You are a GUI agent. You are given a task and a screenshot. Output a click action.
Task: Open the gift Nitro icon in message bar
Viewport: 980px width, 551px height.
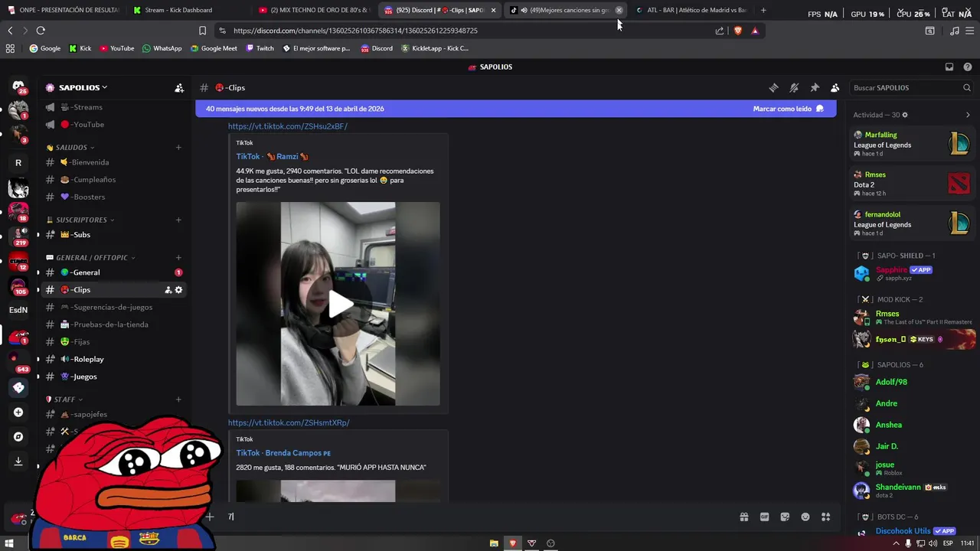(743, 517)
